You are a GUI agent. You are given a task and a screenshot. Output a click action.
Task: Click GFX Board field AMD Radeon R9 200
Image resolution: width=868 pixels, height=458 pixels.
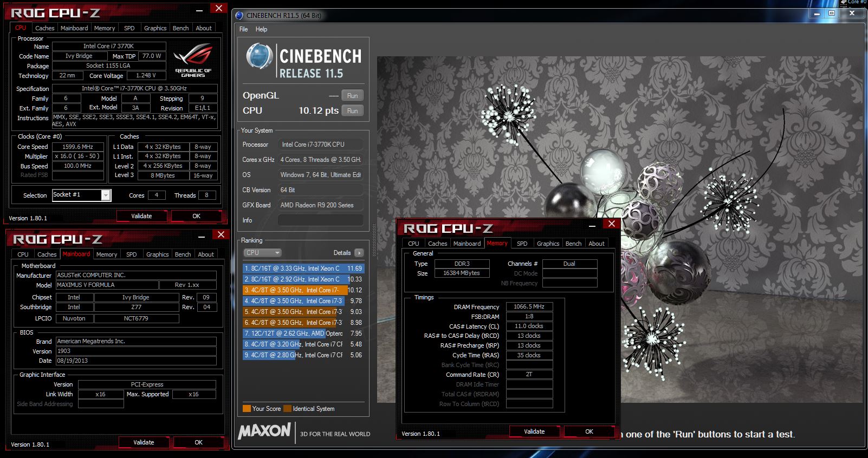pyautogui.click(x=320, y=205)
